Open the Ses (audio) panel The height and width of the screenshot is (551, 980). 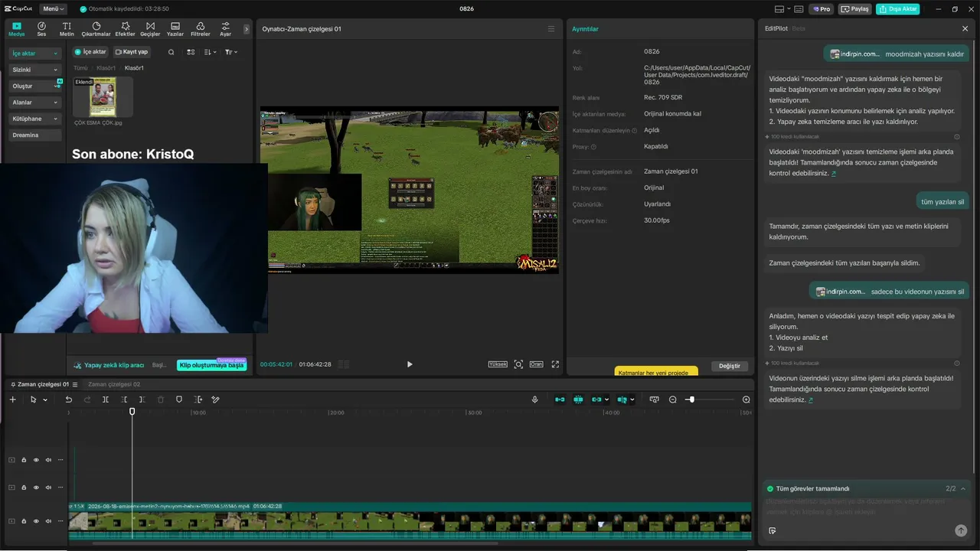click(x=41, y=29)
